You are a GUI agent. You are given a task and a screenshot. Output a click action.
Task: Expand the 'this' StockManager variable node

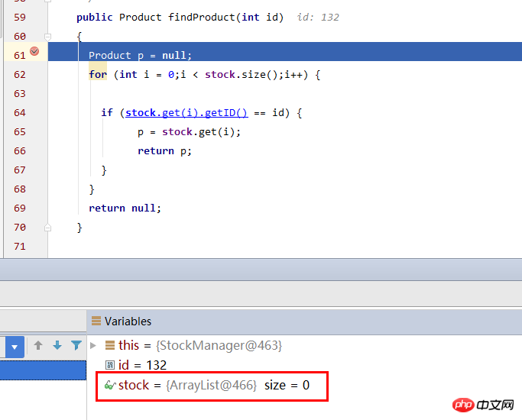click(x=93, y=345)
